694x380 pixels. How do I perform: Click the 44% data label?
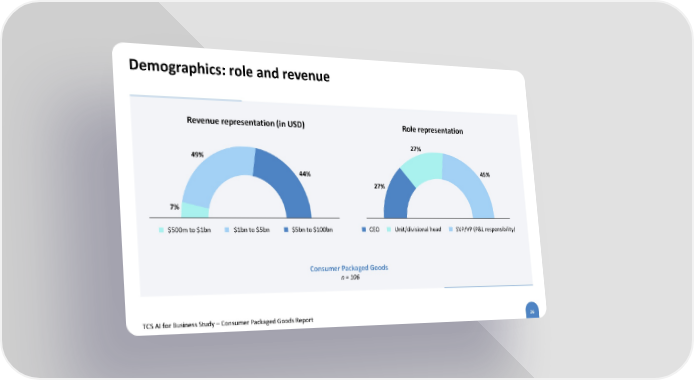[x=305, y=174]
